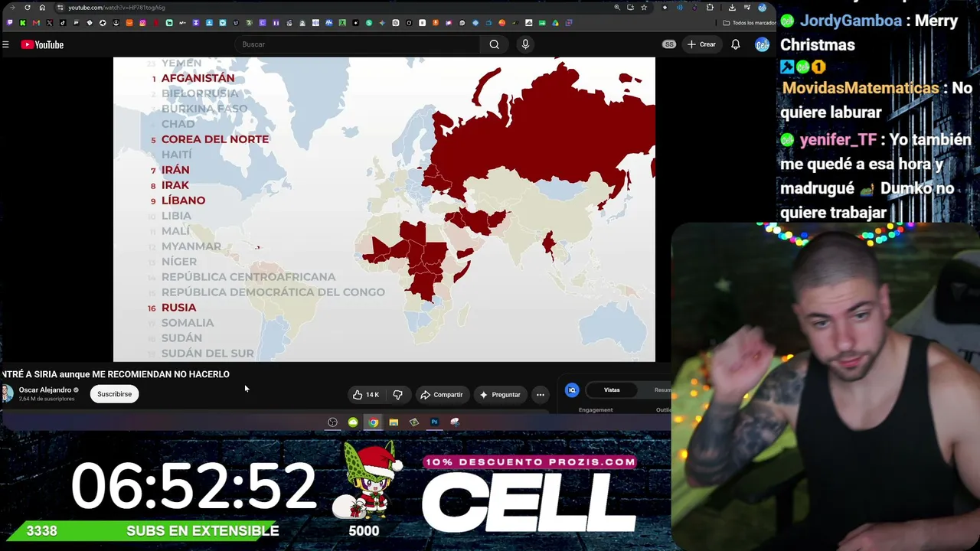The height and width of the screenshot is (551, 980).
Task: Open the browser extensions puzzle icon
Action: click(x=710, y=8)
